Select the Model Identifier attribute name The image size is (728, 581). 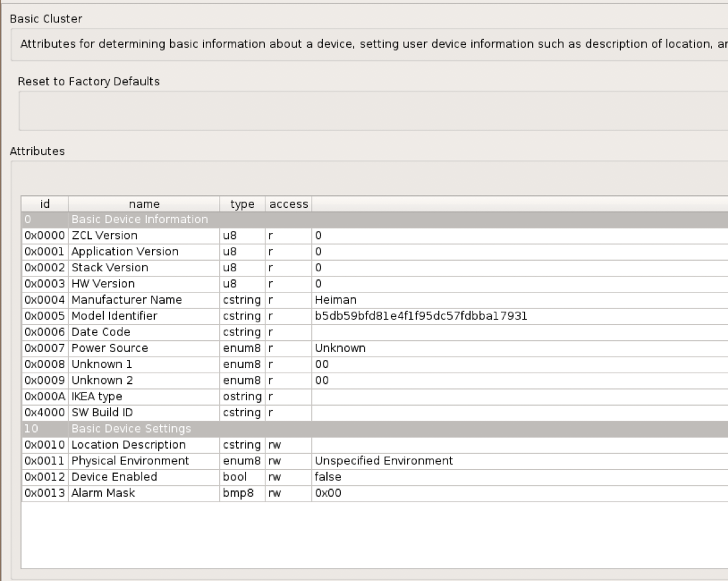pos(114,316)
